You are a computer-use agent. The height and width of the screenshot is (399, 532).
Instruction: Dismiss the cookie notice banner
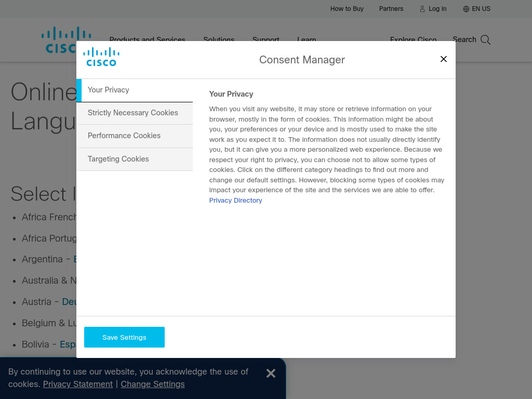pyautogui.click(x=271, y=373)
